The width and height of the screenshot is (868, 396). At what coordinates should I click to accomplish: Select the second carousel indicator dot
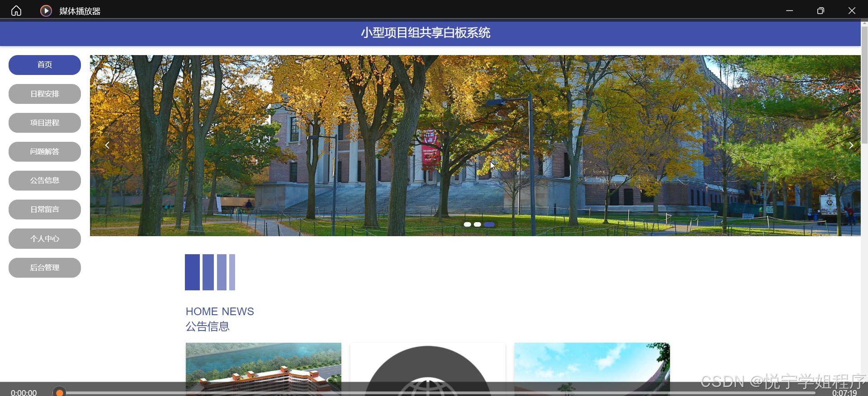click(x=477, y=224)
